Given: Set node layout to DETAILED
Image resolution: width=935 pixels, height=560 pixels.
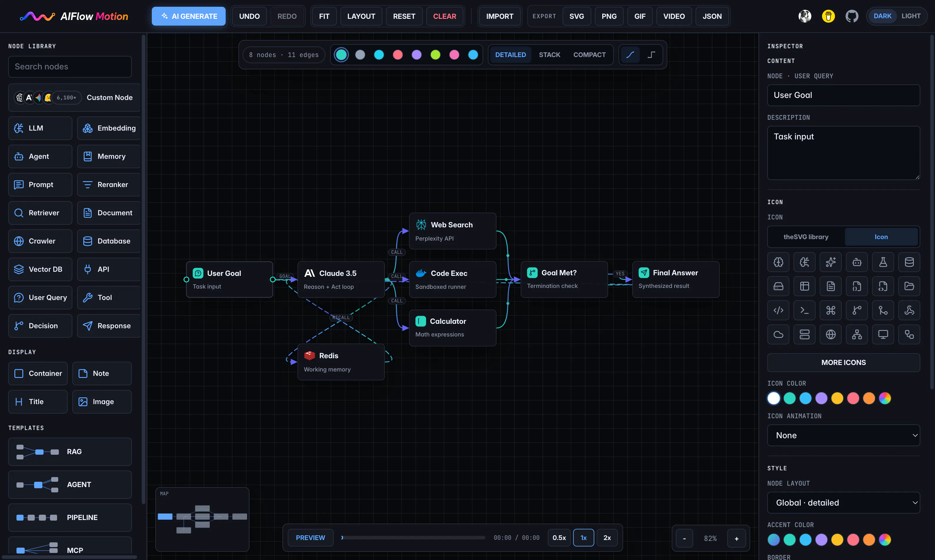Looking at the screenshot, I should click(x=510, y=55).
